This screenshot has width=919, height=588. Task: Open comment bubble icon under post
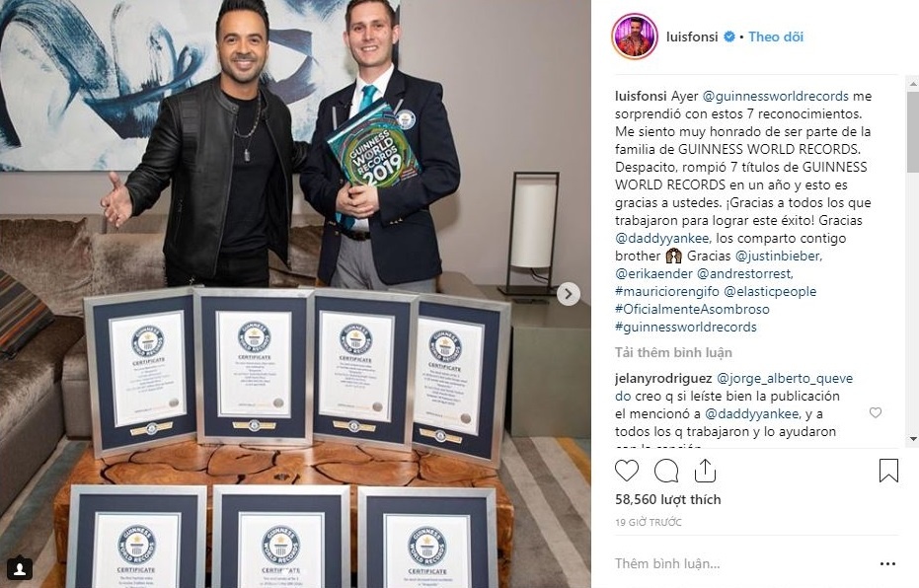click(x=666, y=471)
